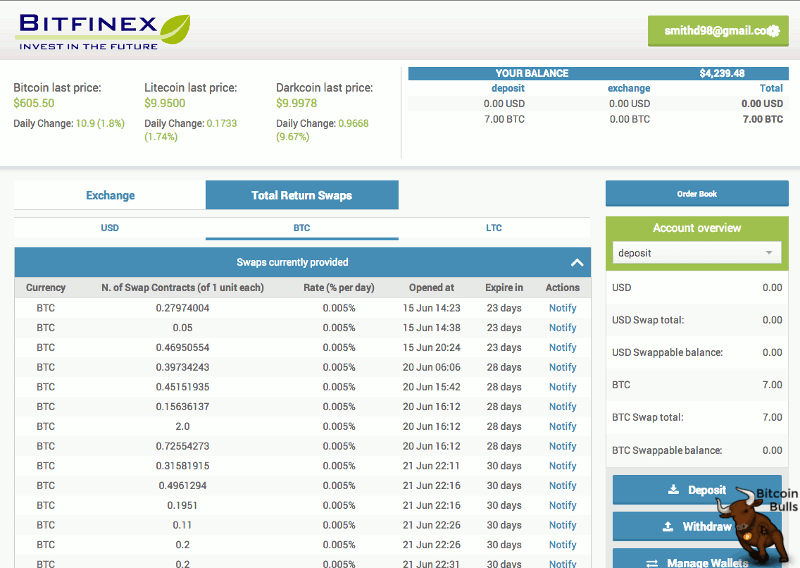Switch to the LTC swaps tab

(x=494, y=228)
